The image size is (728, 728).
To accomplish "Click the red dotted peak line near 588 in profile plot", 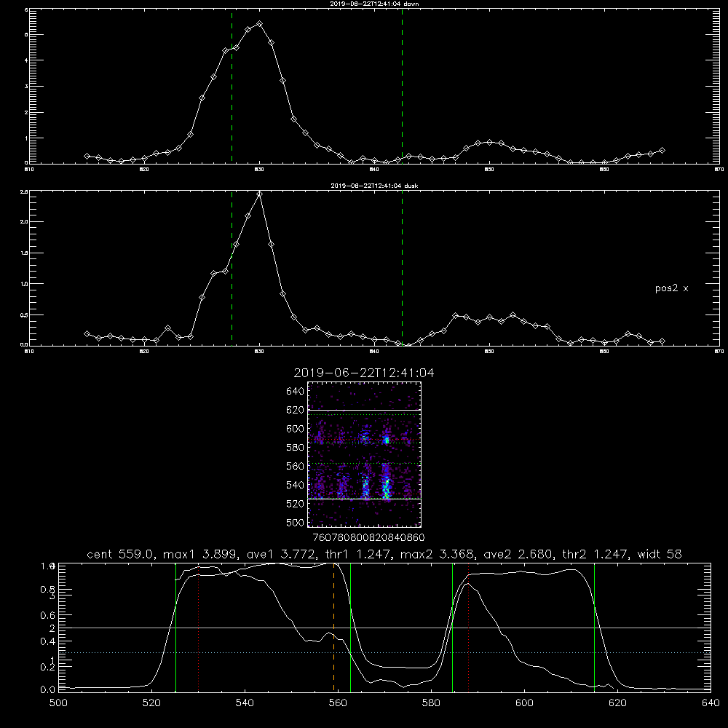I will (468, 628).
